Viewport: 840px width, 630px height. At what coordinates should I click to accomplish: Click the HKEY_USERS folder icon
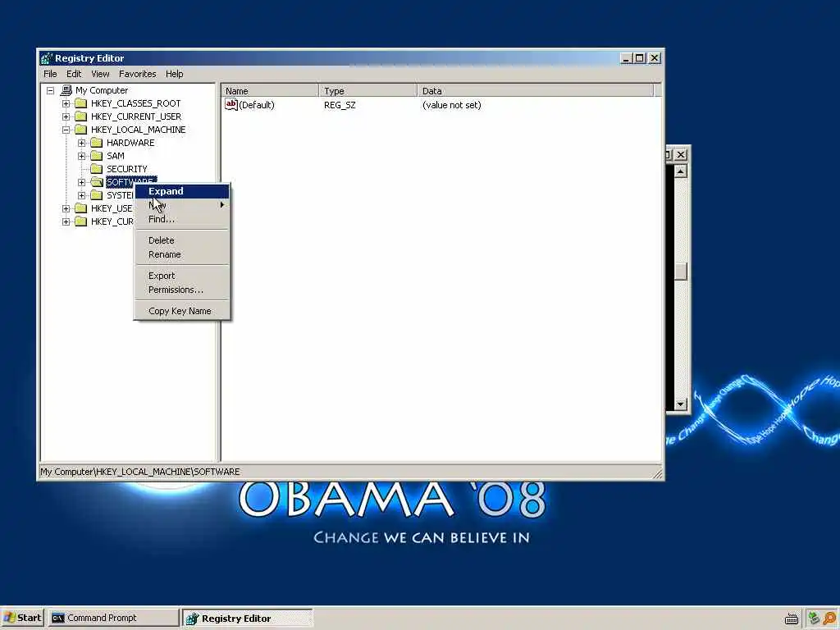(81, 208)
